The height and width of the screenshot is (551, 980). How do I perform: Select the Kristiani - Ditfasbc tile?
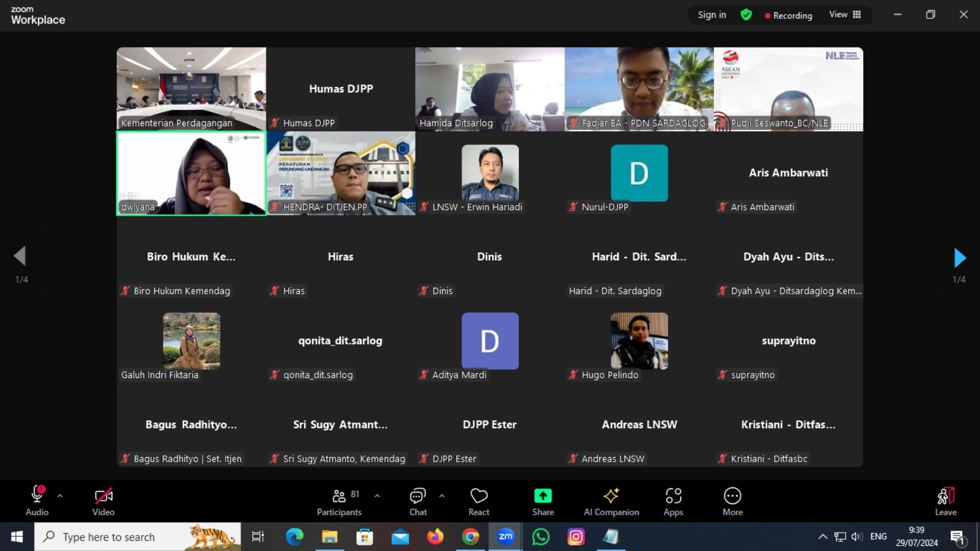789,425
